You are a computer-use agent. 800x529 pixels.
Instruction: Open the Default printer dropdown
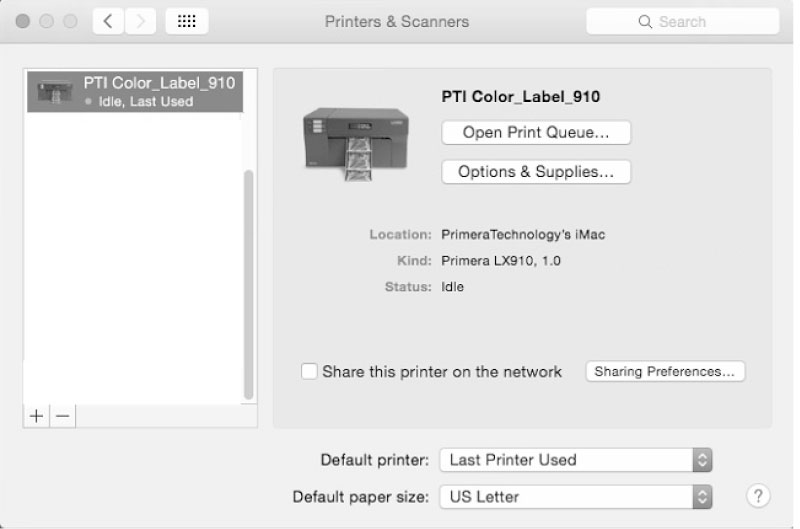point(576,460)
